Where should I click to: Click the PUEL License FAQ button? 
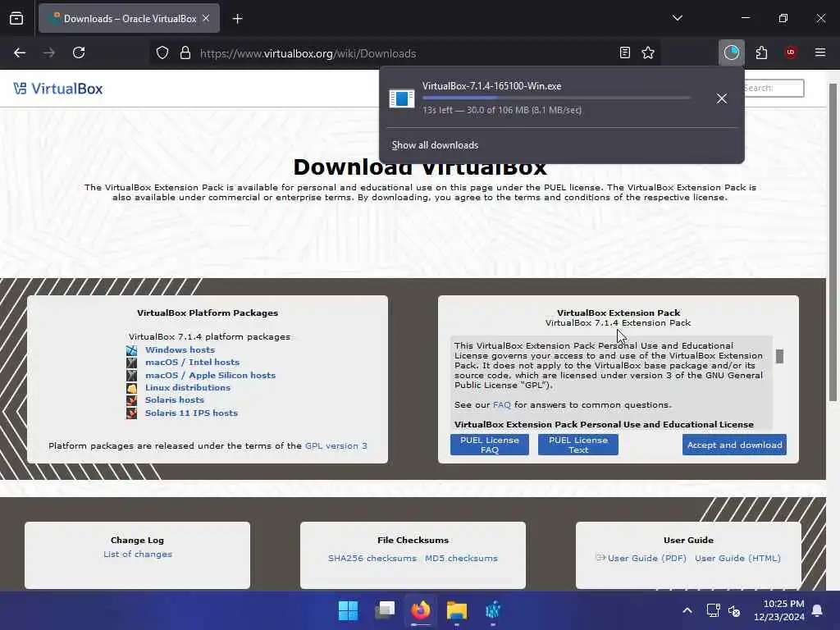[490, 445]
